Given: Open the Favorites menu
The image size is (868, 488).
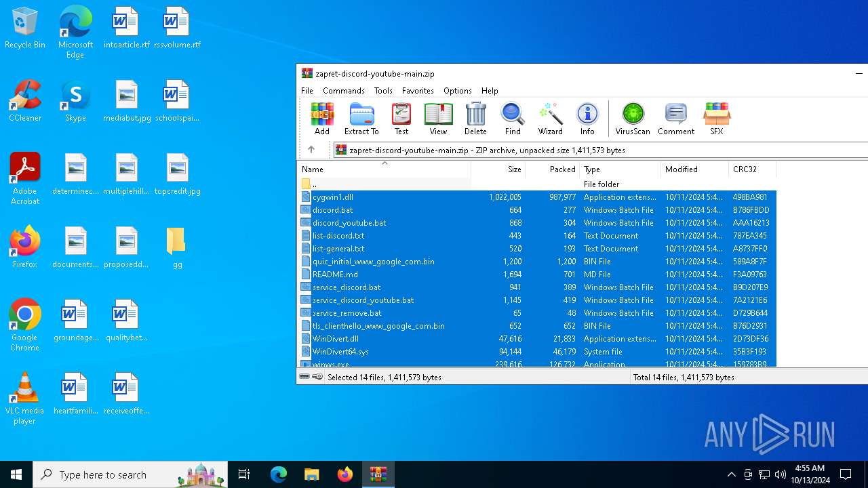Looking at the screenshot, I should pos(418,90).
